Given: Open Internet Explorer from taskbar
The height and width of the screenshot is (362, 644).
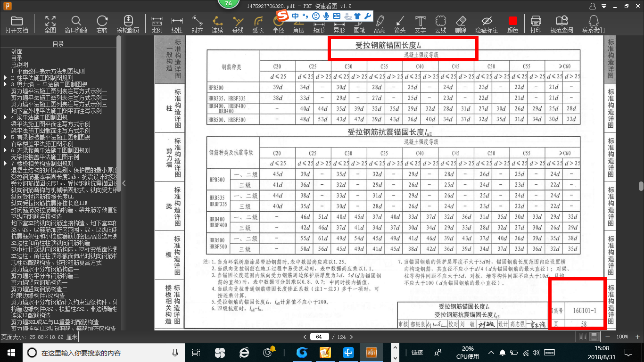Looking at the screenshot, I should pos(244,352).
